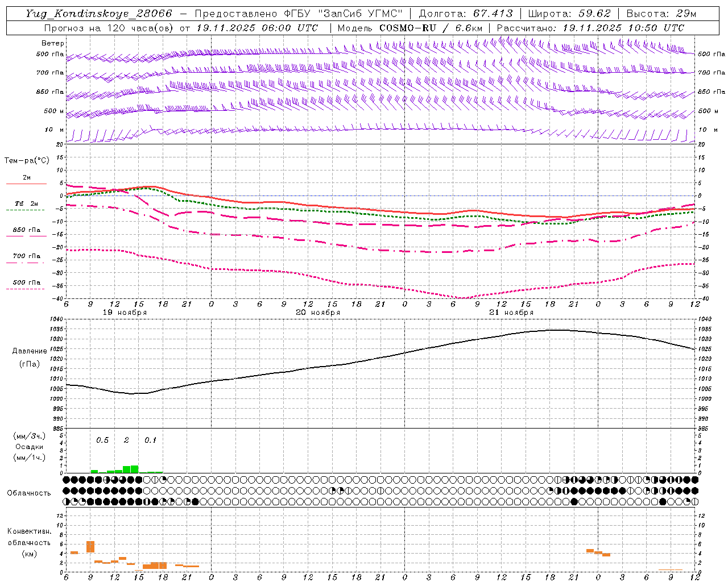Viewport: 728px width, 582px height.
Task: Click the (мм/3ч.) precipitation unit label
Action: point(29,436)
